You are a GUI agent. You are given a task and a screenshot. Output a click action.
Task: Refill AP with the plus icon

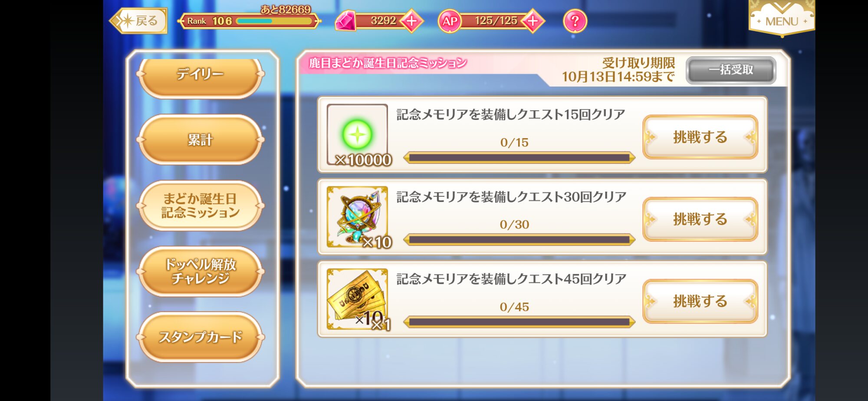533,21
